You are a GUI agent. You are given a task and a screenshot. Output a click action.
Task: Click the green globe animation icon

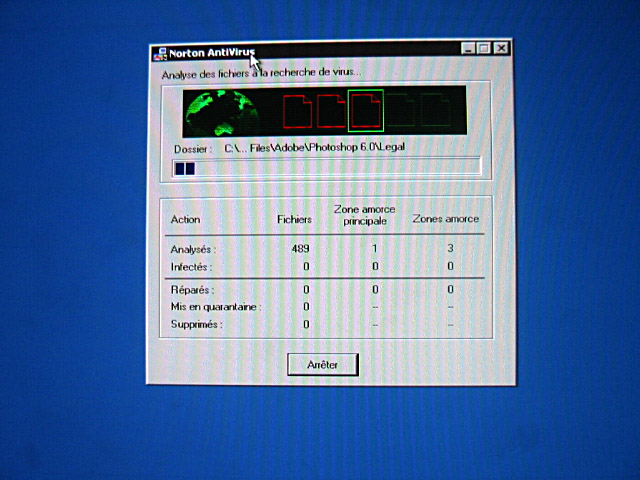222,113
